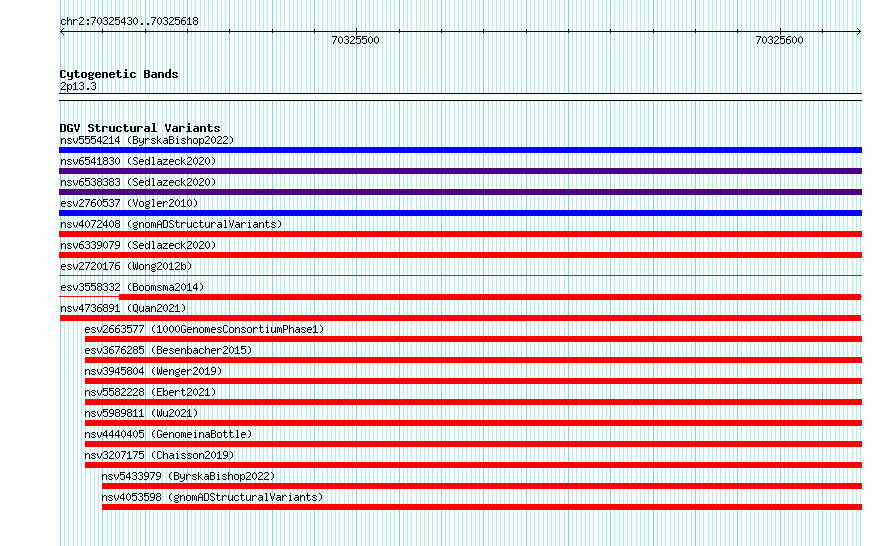Open nsv4053598 (gnomADStructuralVariants) label
890x546 pixels.
click(212, 497)
